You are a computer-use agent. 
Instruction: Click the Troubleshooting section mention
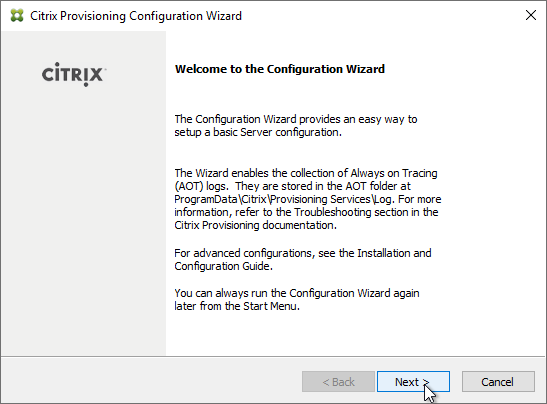[351, 212]
